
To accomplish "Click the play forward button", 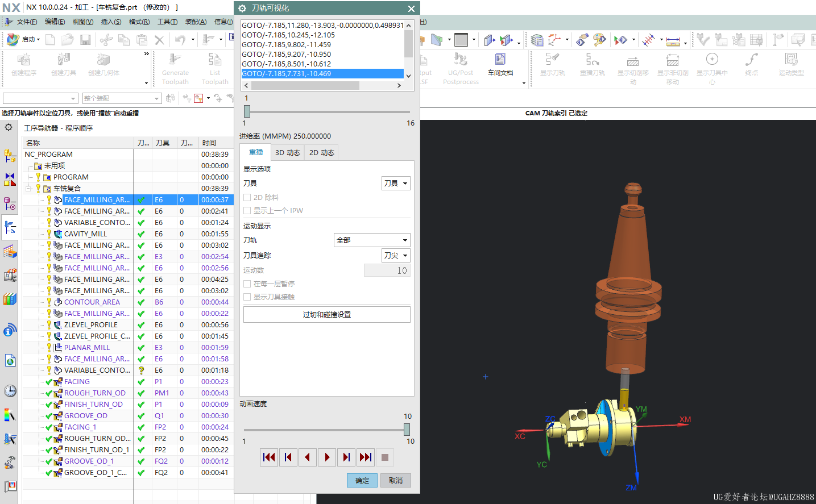I will pos(326,457).
